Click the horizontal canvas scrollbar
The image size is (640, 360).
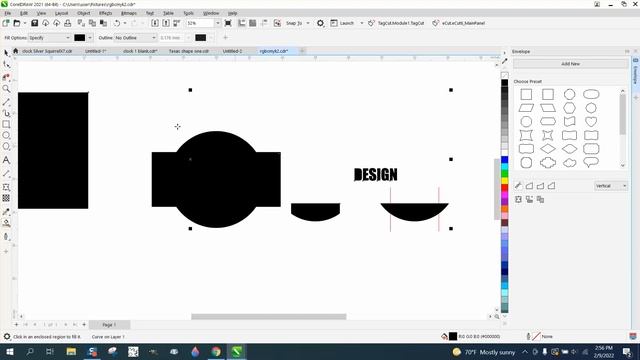269,316
